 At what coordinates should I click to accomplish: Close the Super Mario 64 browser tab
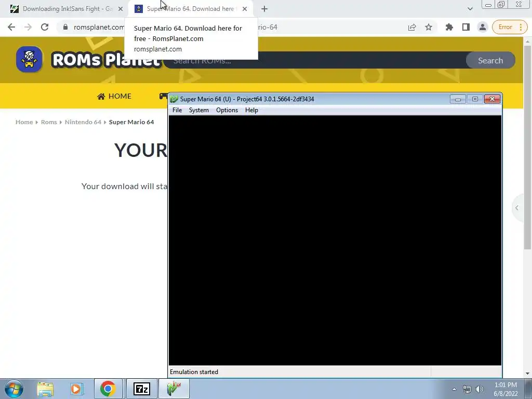(245, 9)
